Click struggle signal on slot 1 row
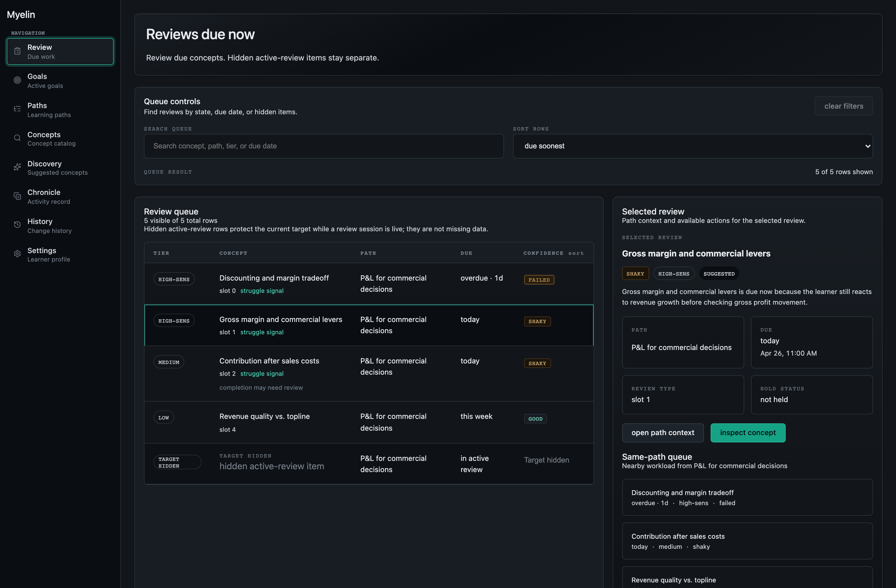This screenshot has width=896, height=588. click(262, 332)
